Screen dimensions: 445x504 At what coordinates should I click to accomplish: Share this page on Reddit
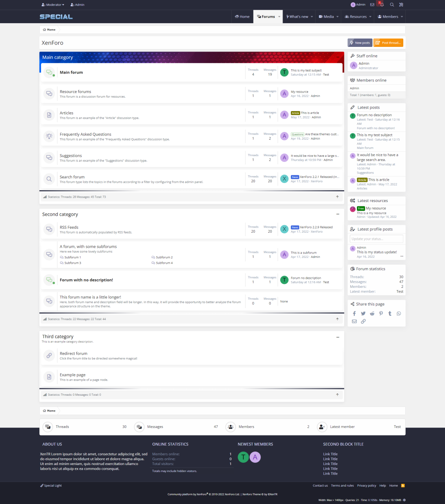click(372, 313)
